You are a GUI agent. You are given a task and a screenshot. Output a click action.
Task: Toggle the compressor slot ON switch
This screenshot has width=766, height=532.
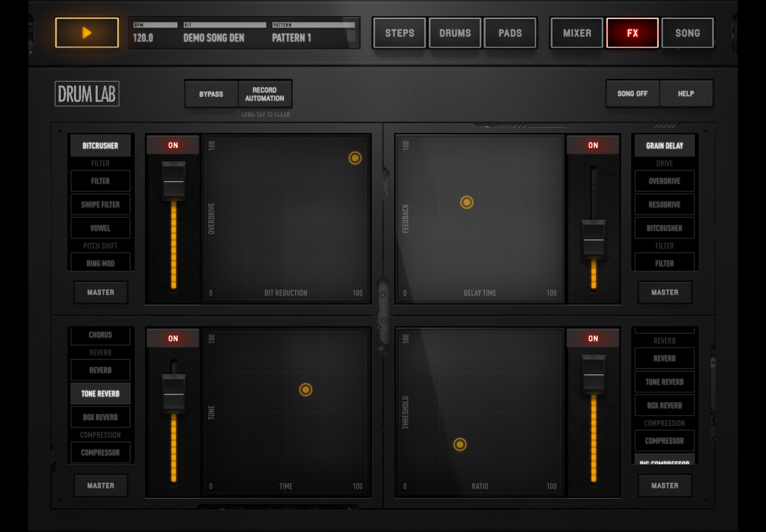[593, 338]
